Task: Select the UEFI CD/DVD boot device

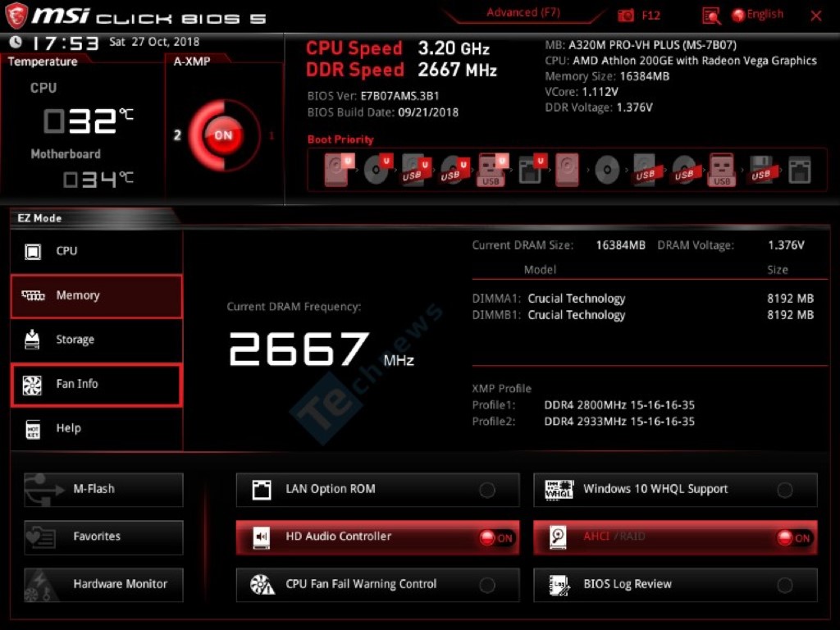Action: pyautogui.click(x=378, y=170)
